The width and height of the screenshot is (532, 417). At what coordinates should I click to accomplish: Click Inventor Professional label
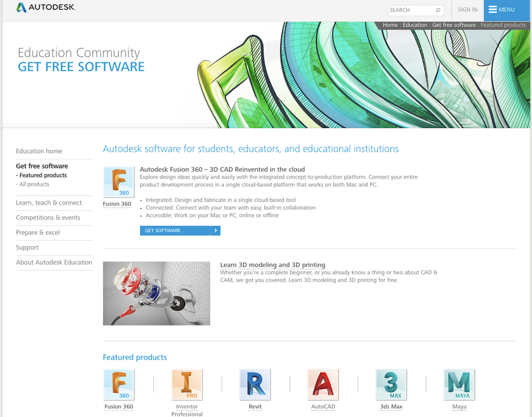click(187, 410)
